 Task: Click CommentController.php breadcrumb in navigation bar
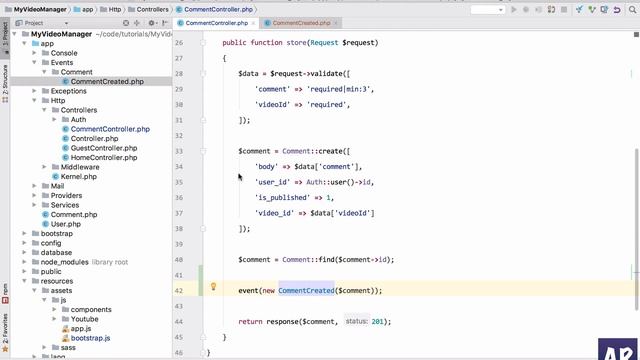(214, 9)
